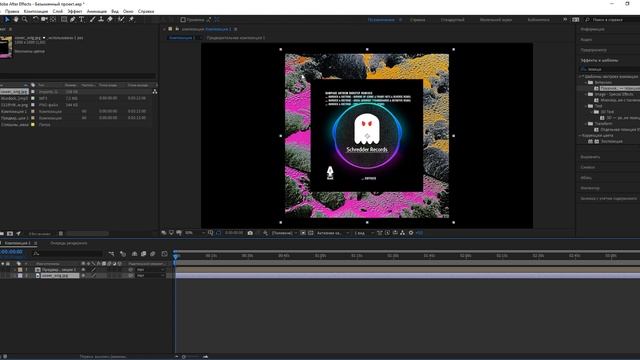Select the Rectangle shape tool
640x360 pixels.
(x=64, y=20)
